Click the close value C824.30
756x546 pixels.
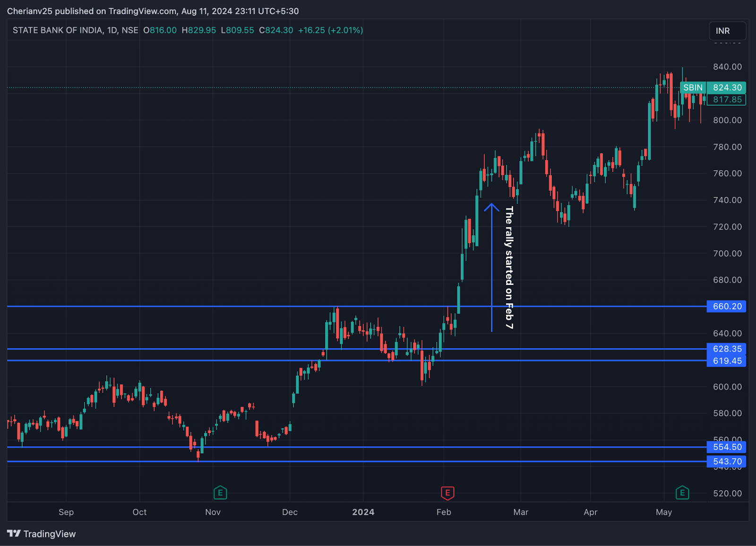[x=276, y=30]
